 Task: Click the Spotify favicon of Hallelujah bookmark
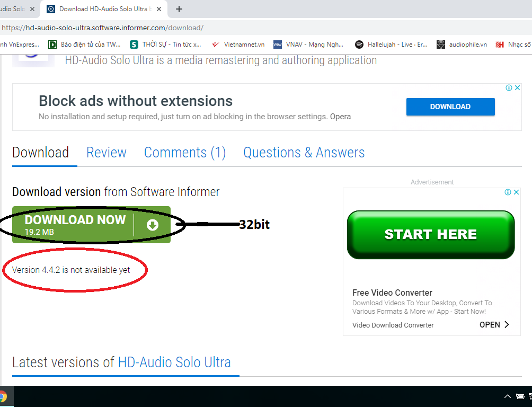[x=359, y=45]
